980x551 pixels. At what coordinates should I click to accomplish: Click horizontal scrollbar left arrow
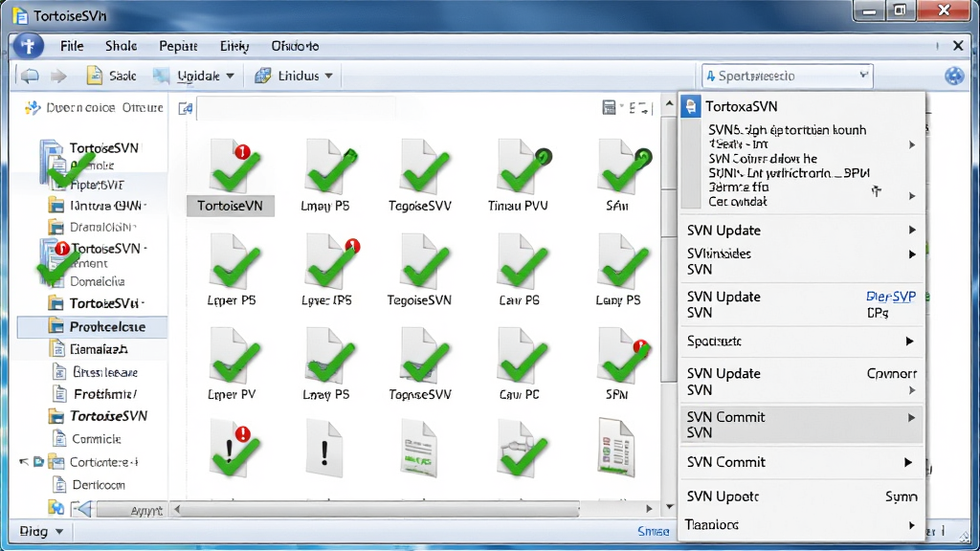[177, 509]
